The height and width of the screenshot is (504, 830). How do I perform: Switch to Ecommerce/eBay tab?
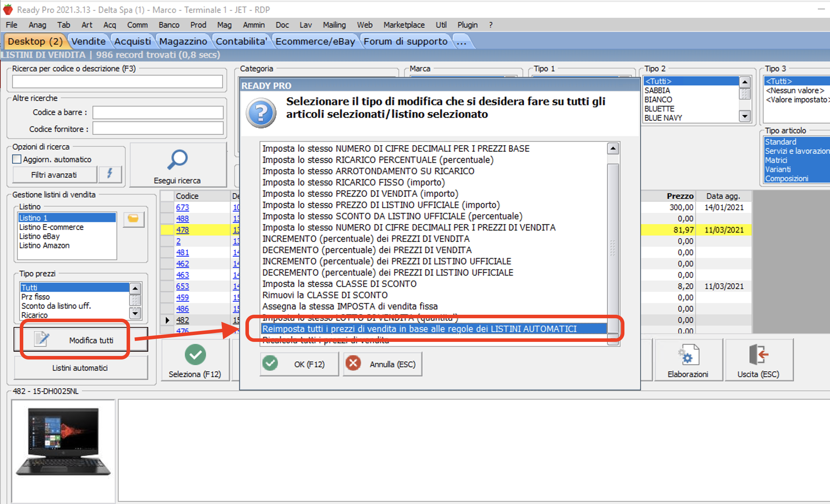(315, 41)
